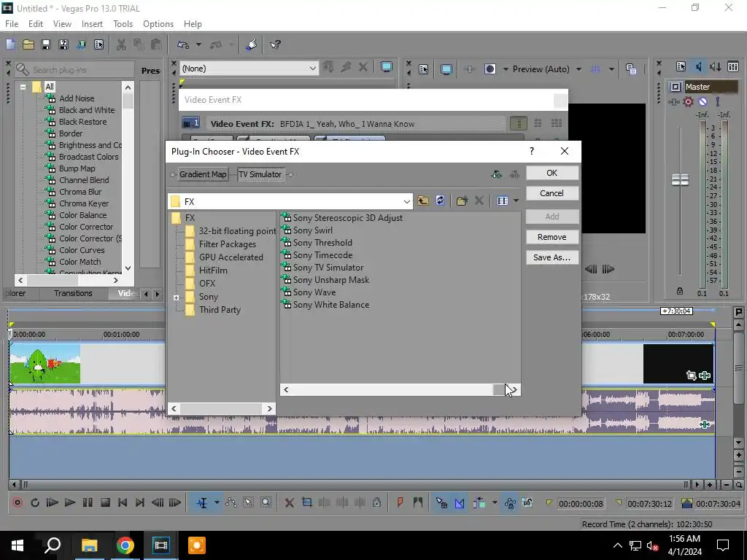
Task: Open Master bus automation settings gear
Action: (x=688, y=101)
